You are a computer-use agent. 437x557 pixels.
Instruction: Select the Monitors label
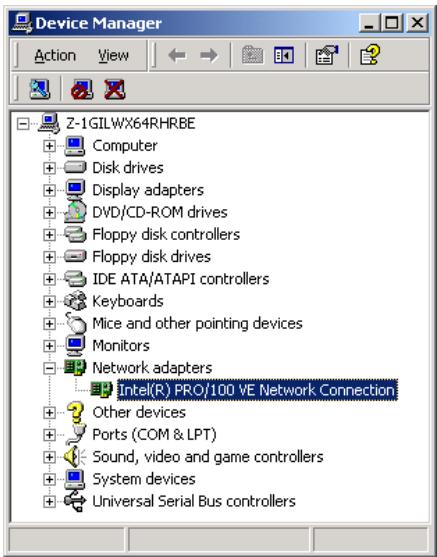[x=121, y=346]
